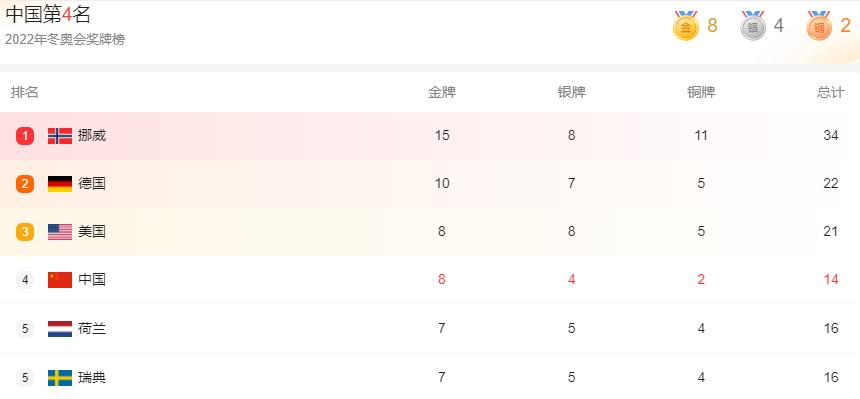Screen dimensions: 860x399
Task: Click China's red total count 14
Action: [831, 280]
